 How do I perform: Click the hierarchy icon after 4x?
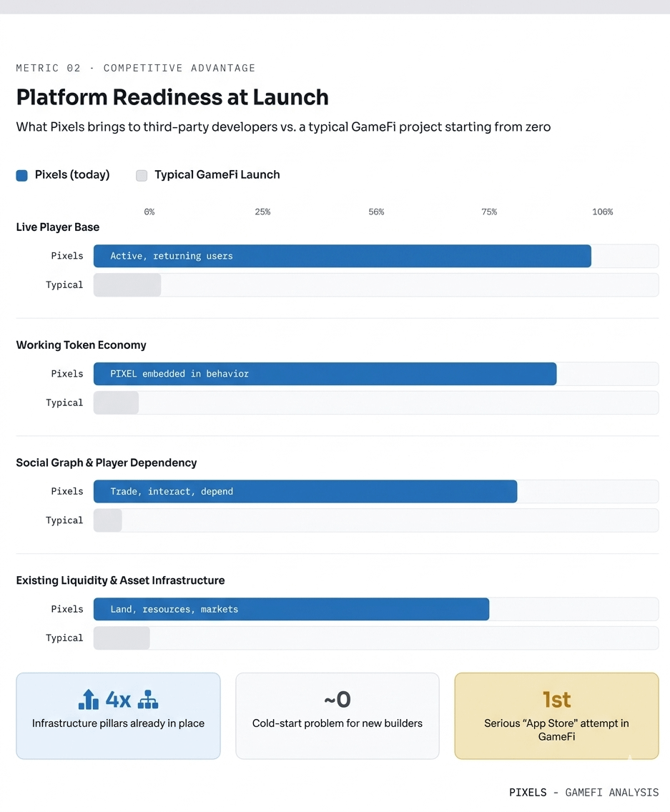(x=148, y=699)
